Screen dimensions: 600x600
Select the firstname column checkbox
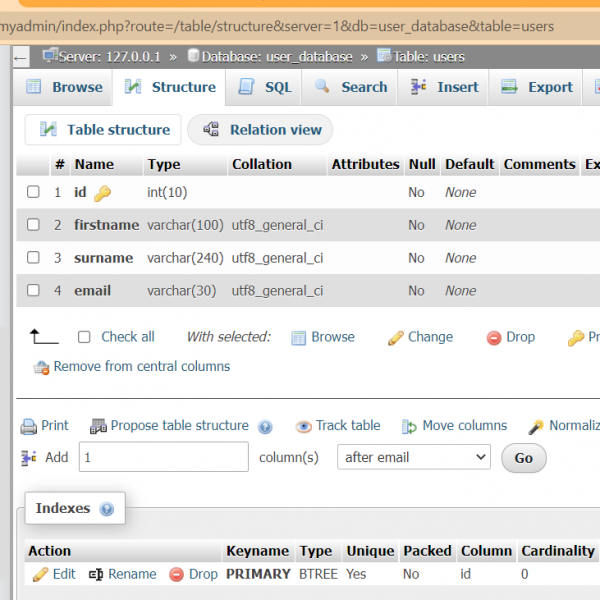(x=33, y=225)
